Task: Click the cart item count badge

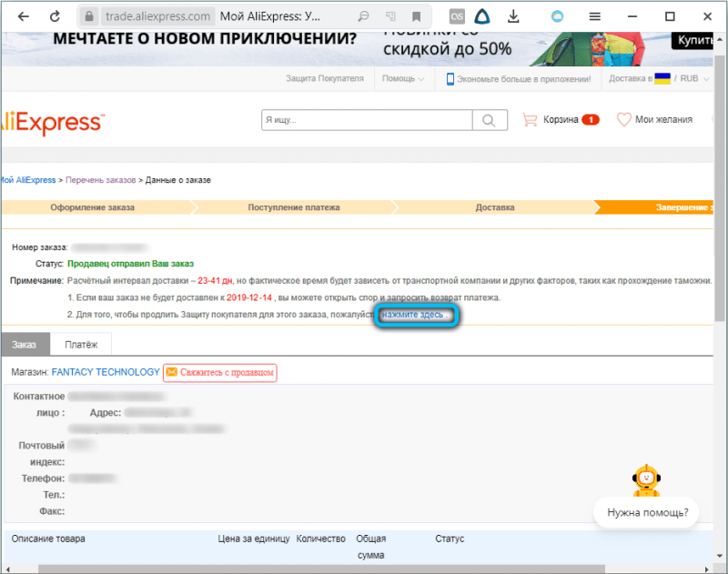Action: point(591,120)
